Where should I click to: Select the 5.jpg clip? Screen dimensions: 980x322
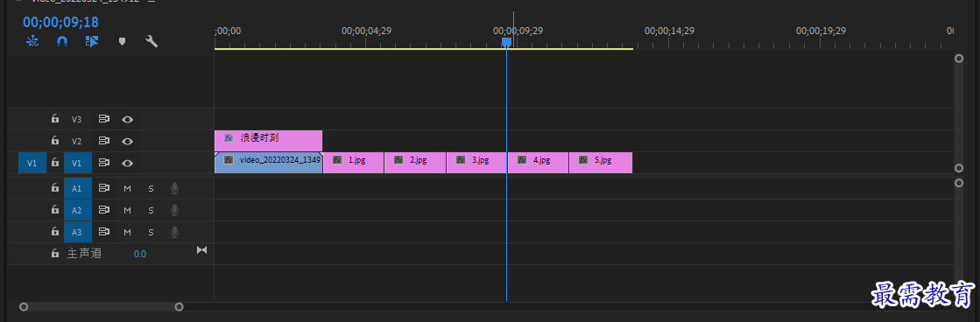601,162
